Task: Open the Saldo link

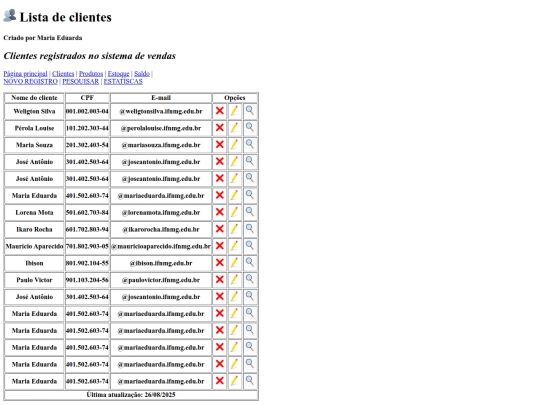Action: (x=142, y=74)
